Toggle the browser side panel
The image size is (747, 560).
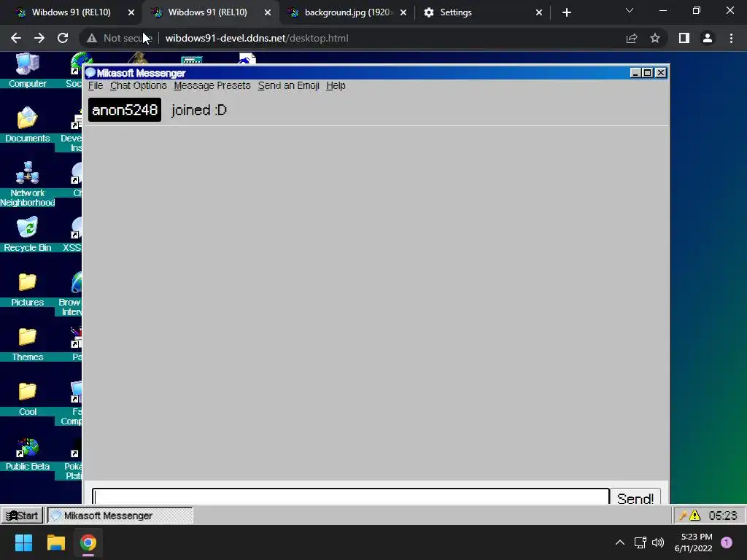[x=684, y=38]
